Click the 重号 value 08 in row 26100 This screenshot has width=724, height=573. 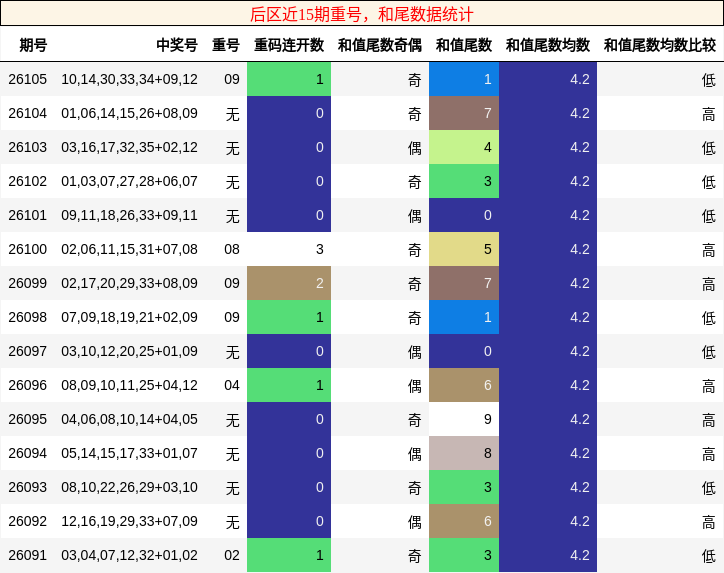[232, 249]
